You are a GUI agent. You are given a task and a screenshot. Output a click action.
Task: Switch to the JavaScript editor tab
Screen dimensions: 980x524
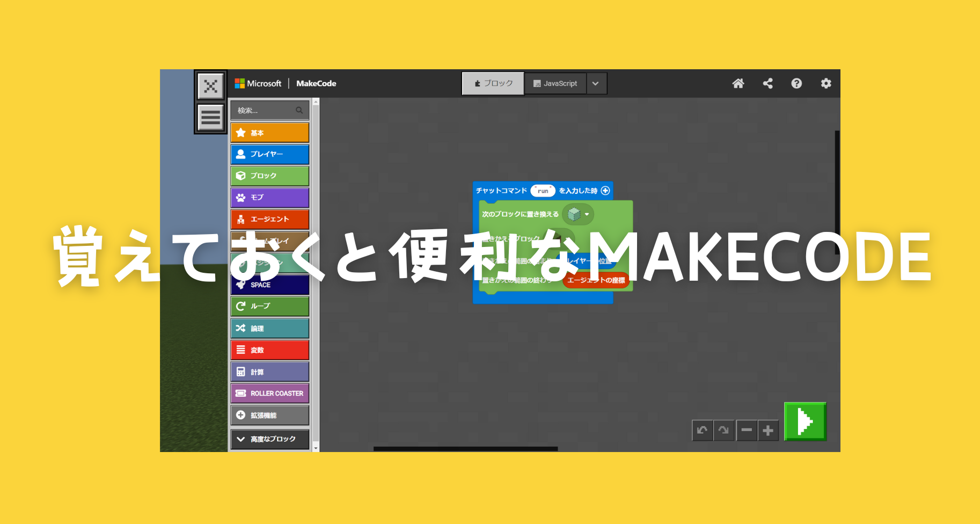(555, 83)
